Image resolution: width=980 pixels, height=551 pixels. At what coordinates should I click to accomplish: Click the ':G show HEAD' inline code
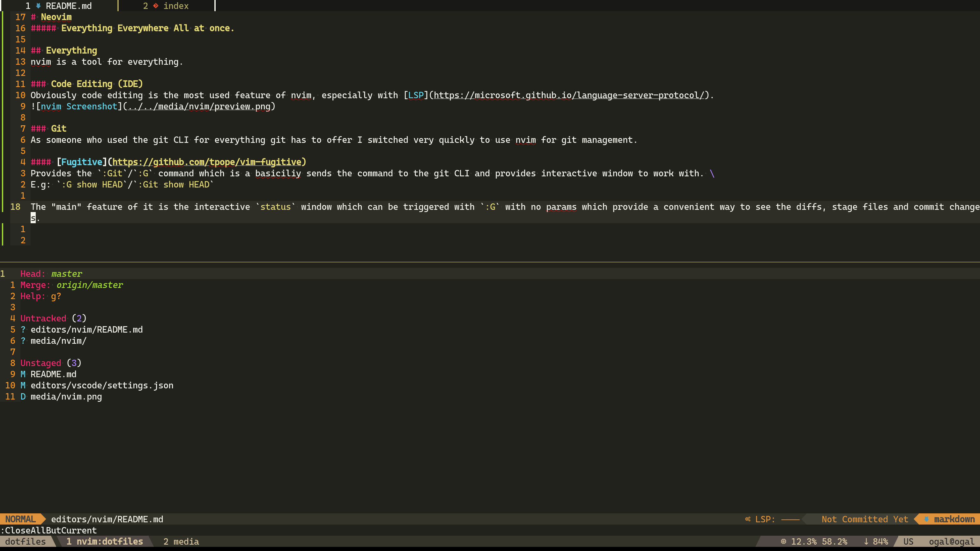[x=92, y=184]
